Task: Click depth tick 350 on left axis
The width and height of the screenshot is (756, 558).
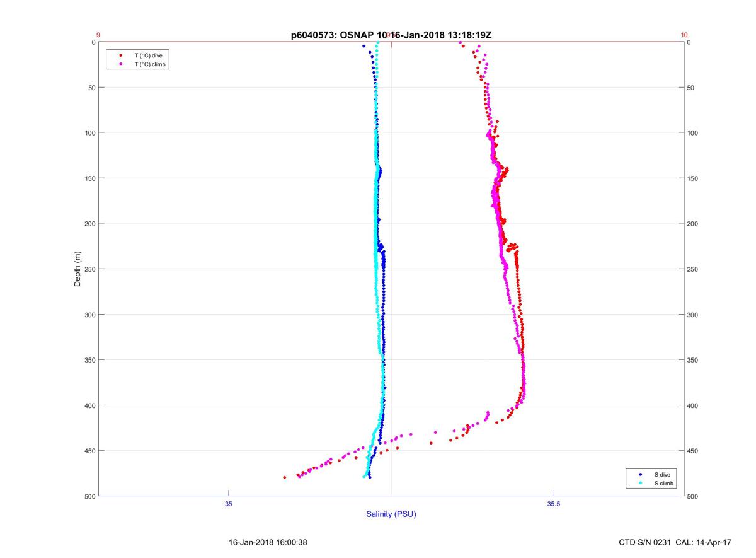Action: 89,360
